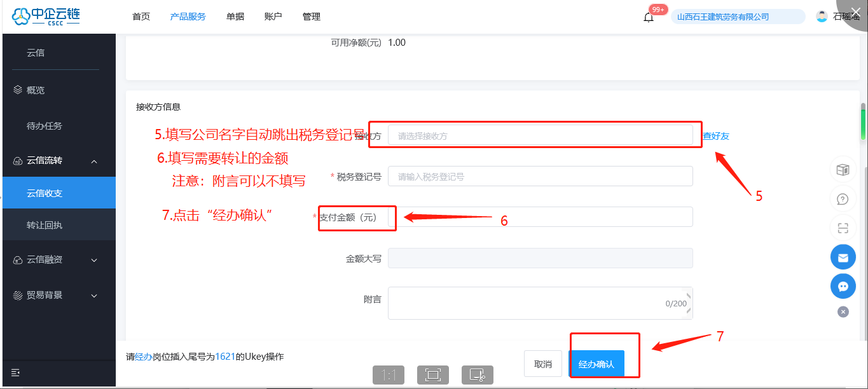Open the blue chat bubble icon
This screenshot has width=868, height=389.
point(843,287)
